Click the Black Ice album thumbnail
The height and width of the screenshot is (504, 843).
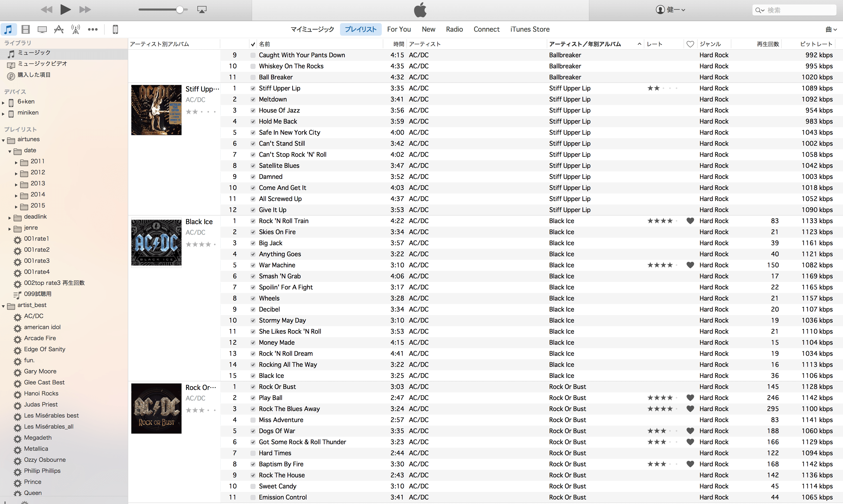pos(156,242)
